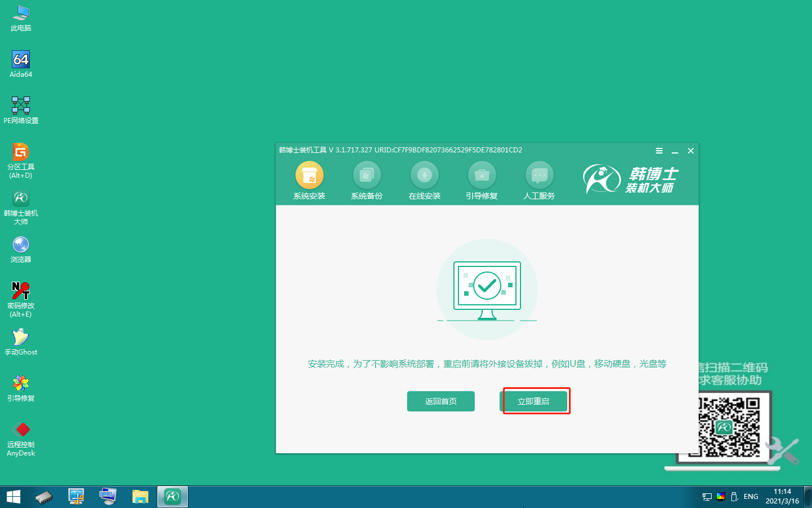Open 人工服务 support icon

pyautogui.click(x=539, y=176)
